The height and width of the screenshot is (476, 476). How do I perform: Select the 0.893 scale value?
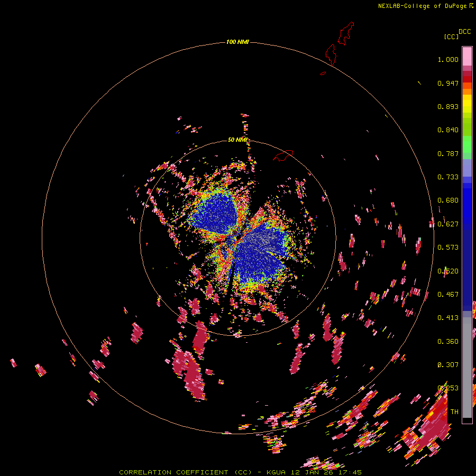448,106
